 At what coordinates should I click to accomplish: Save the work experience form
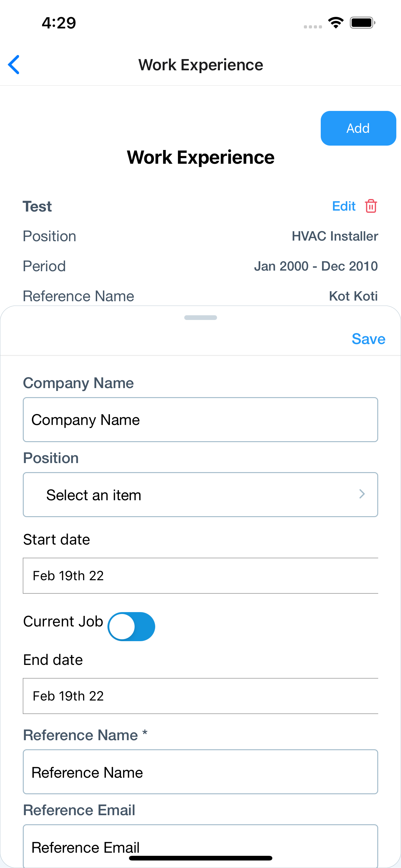[368, 339]
